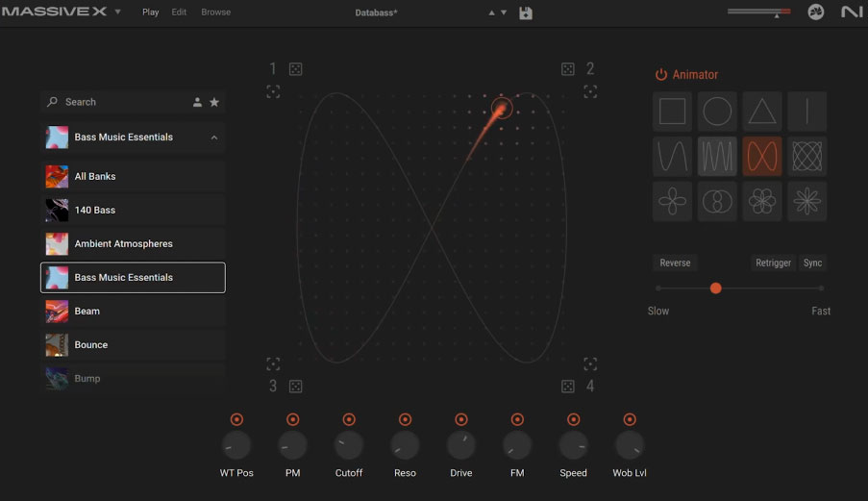Select the triangle Animator shape
Screen dimensions: 868x501
tap(762, 112)
